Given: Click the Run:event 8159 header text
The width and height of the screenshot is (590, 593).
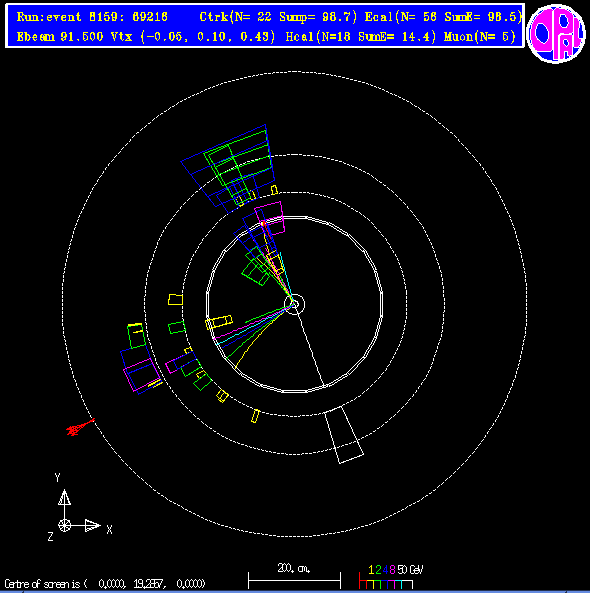Looking at the screenshot, I should coord(92,17).
